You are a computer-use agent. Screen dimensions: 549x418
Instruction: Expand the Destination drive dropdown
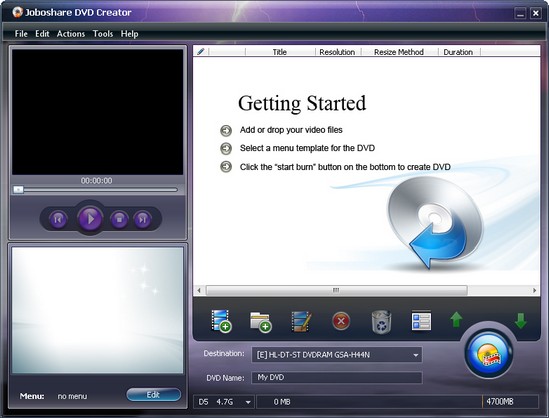(416, 355)
